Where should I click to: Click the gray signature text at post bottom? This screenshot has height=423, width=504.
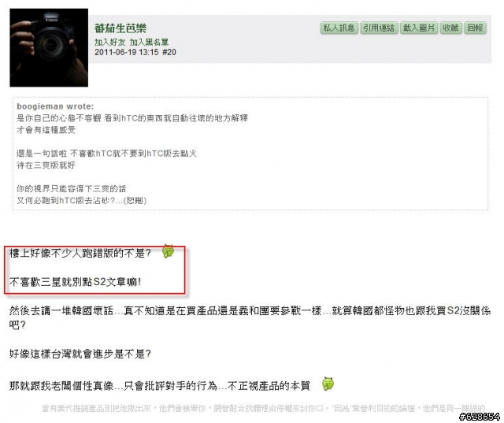tap(264, 408)
